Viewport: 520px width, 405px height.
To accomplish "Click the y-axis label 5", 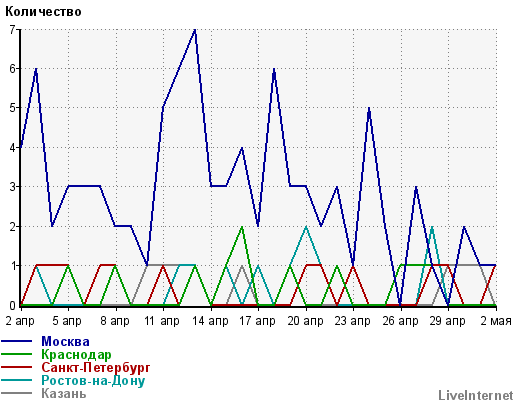I will tap(12, 108).
